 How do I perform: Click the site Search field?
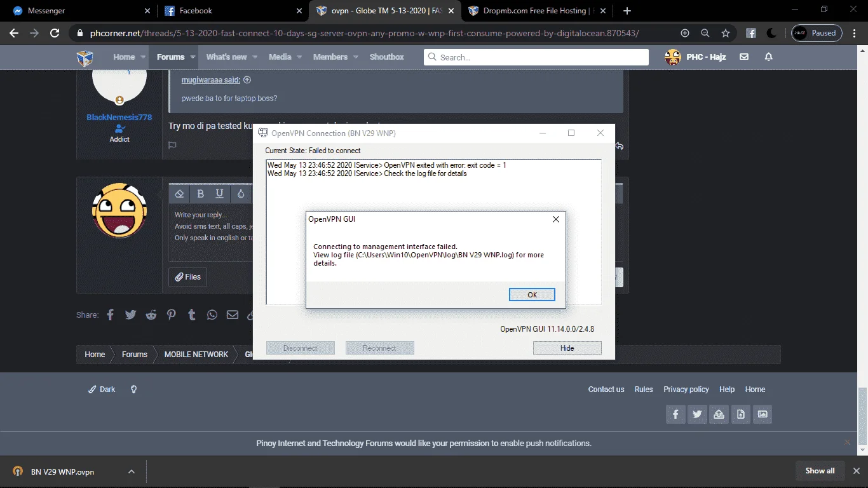click(x=536, y=57)
